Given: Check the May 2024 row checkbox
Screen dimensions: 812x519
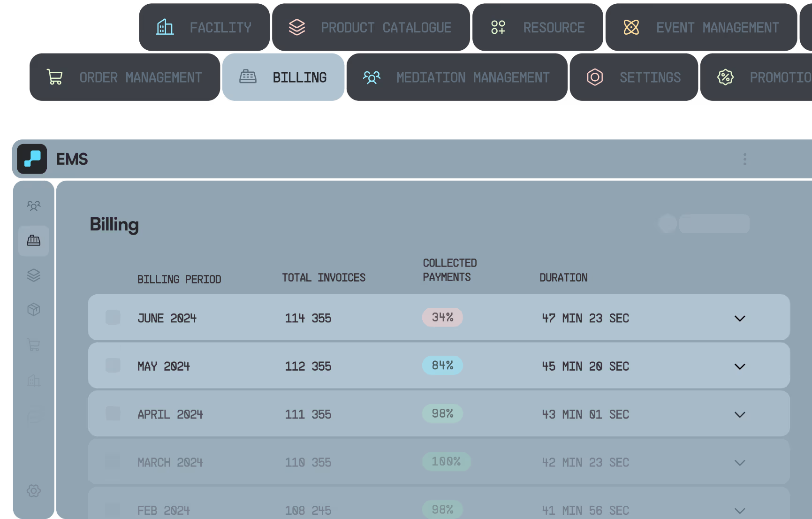Looking at the screenshot, I should pos(113,366).
